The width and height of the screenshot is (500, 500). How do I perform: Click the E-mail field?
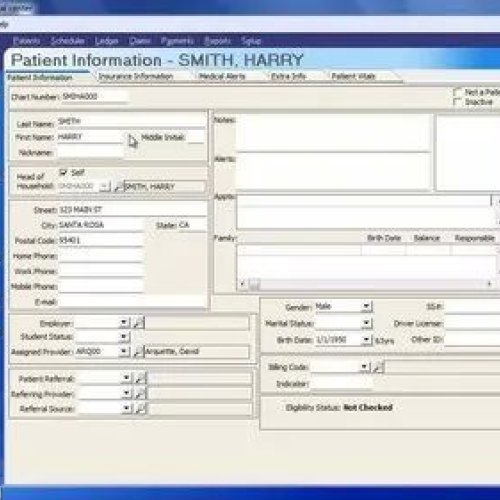point(132,301)
